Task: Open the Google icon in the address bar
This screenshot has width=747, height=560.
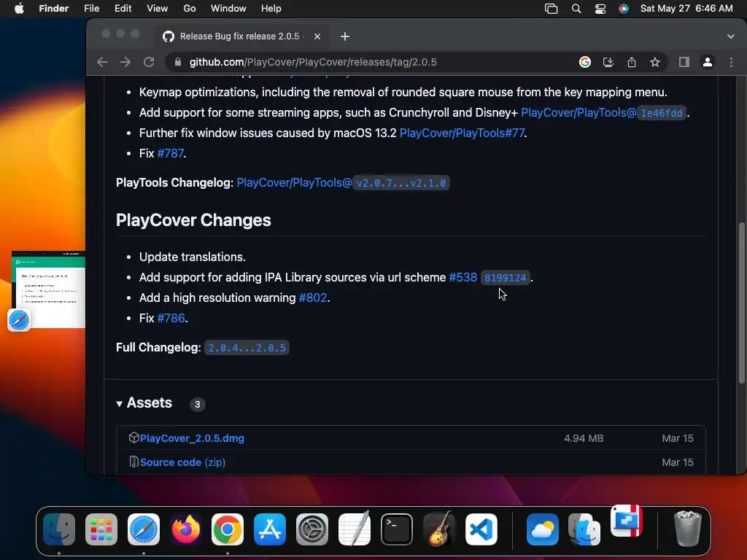Action: point(585,62)
